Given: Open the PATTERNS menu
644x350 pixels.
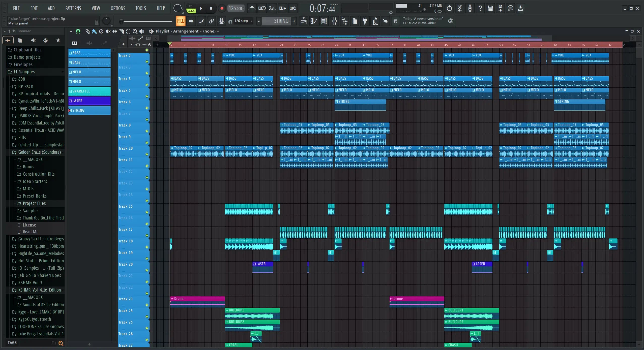Looking at the screenshot, I should 73,8.
